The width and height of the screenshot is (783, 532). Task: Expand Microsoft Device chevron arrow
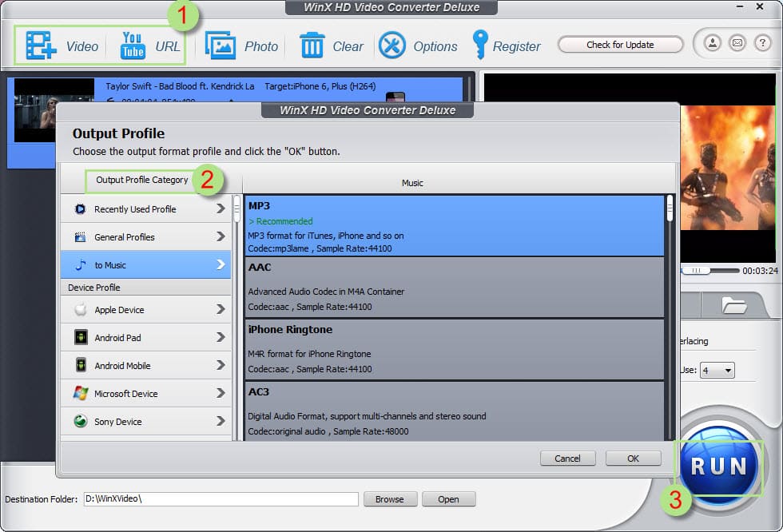tap(221, 393)
